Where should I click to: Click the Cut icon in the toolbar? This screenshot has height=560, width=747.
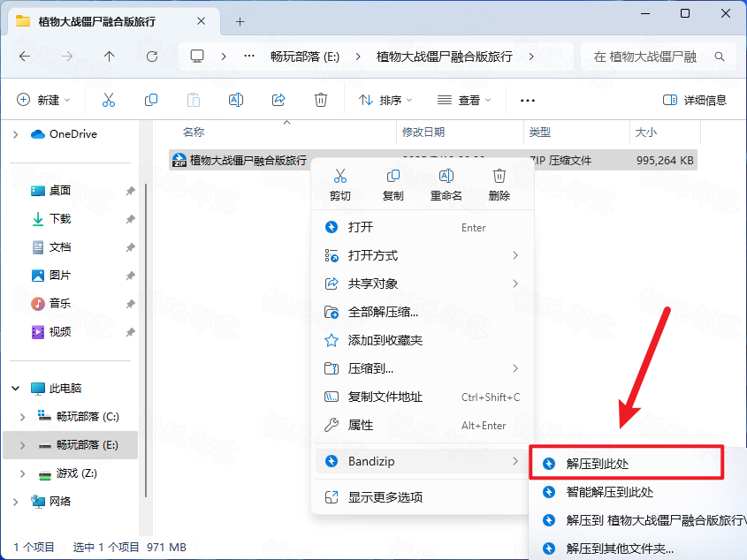109,100
